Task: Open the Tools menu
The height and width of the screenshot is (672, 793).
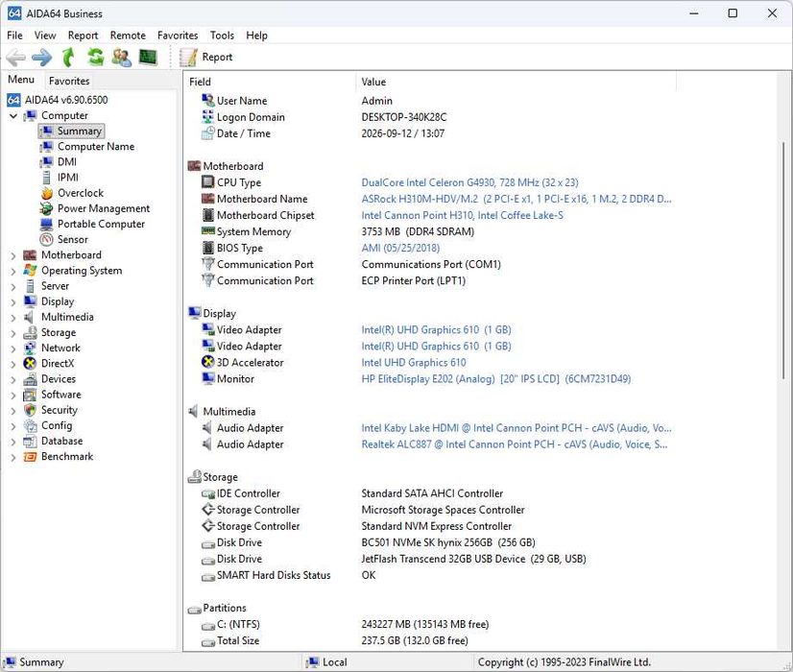Action: [222, 36]
